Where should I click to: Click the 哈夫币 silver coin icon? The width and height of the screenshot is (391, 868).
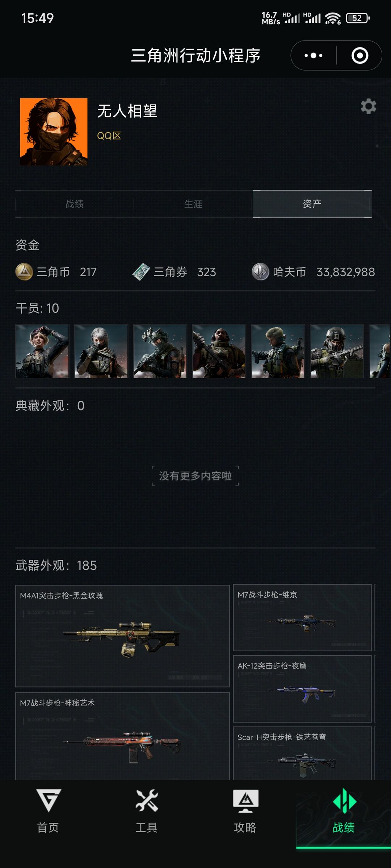coord(260,272)
